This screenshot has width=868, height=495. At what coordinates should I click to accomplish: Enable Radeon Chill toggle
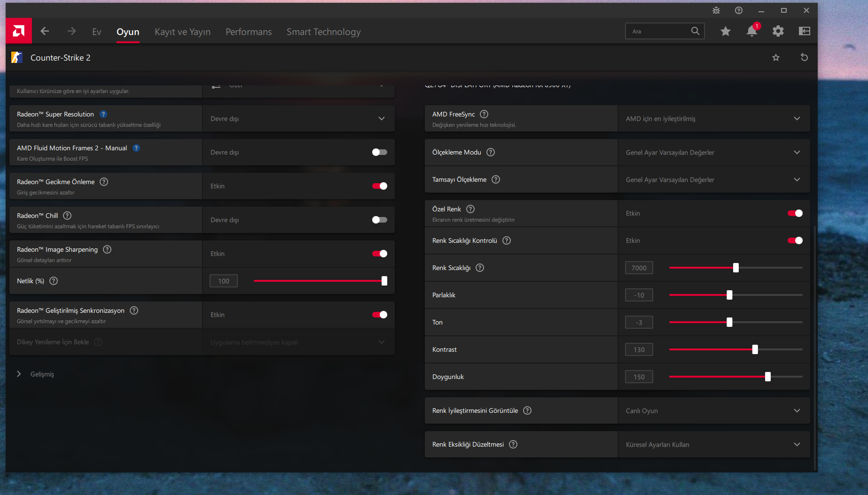tap(379, 220)
